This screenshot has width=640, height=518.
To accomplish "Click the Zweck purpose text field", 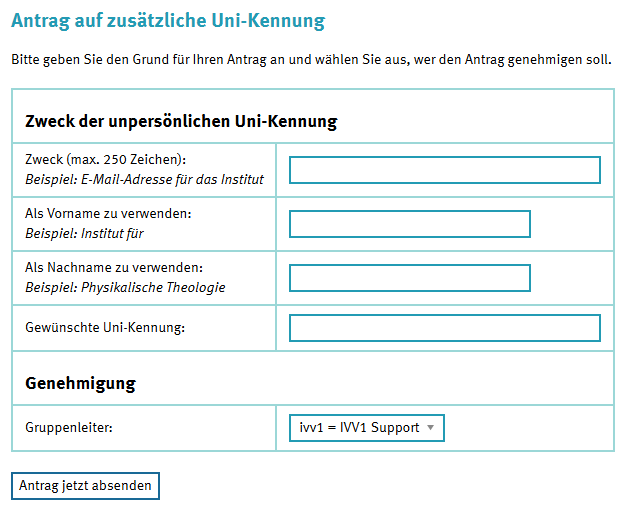I will coord(444,170).
